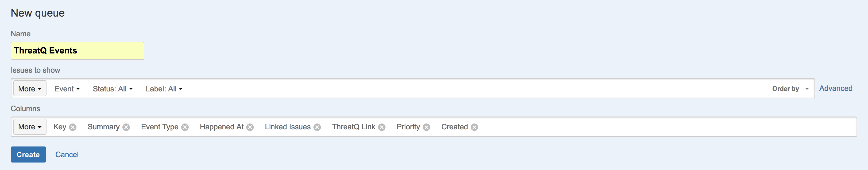
Task: Select the Summary column label
Action: (103, 127)
